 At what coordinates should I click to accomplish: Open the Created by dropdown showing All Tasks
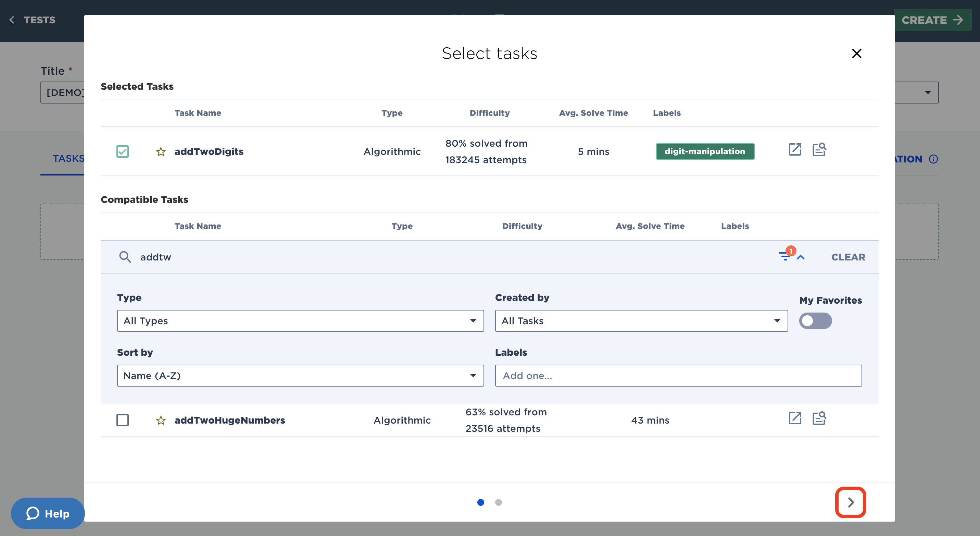click(641, 321)
